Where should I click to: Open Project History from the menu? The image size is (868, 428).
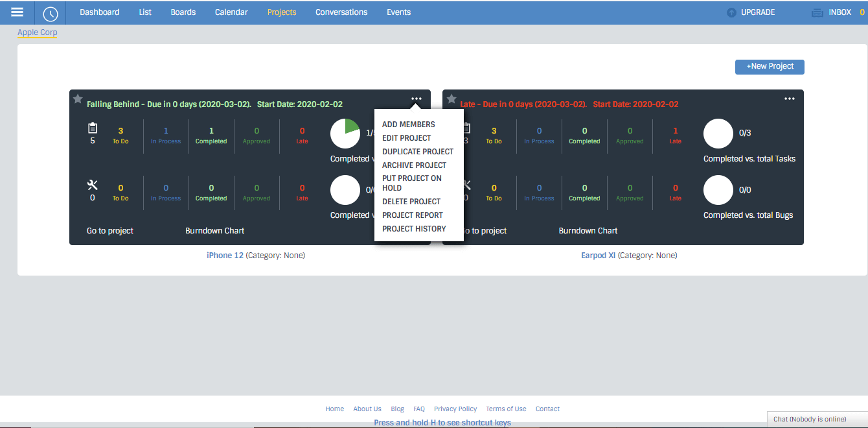coord(414,229)
